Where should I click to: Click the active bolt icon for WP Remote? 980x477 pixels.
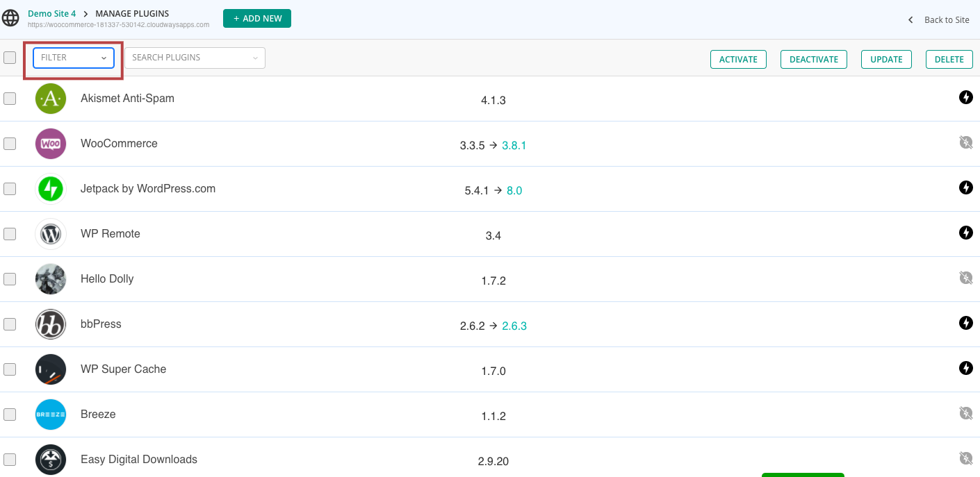pyautogui.click(x=966, y=233)
